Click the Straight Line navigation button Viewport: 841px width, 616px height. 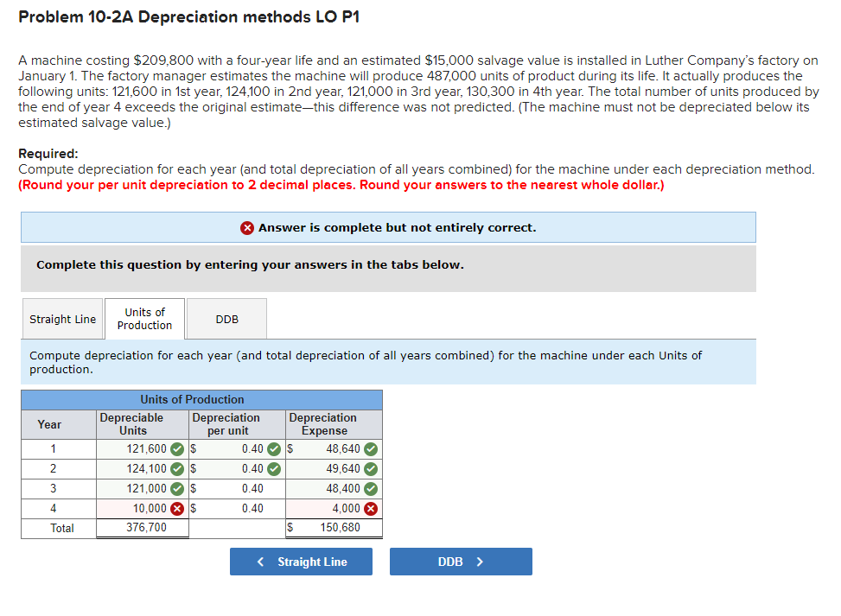tap(301, 562)
